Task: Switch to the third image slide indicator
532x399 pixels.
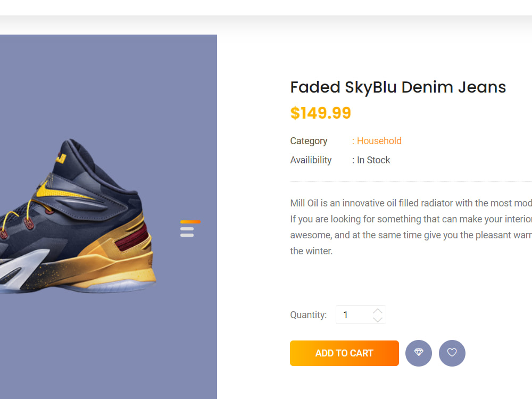Action: point(187,235)
